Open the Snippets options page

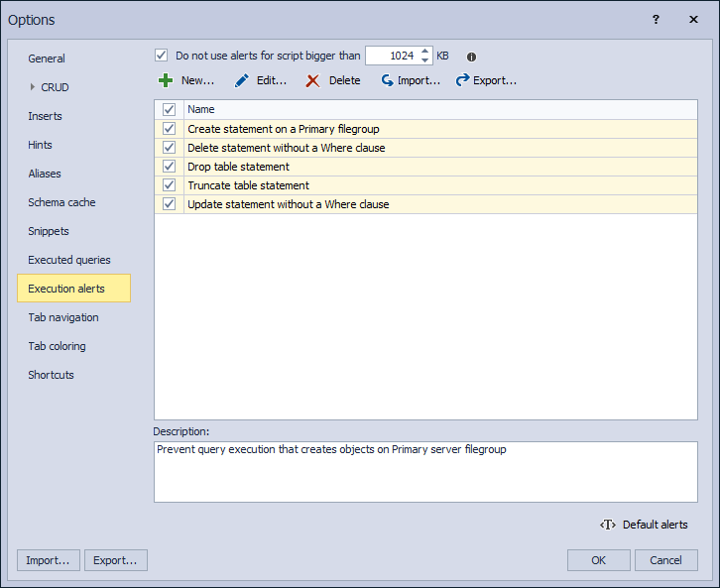coord(49,231)
